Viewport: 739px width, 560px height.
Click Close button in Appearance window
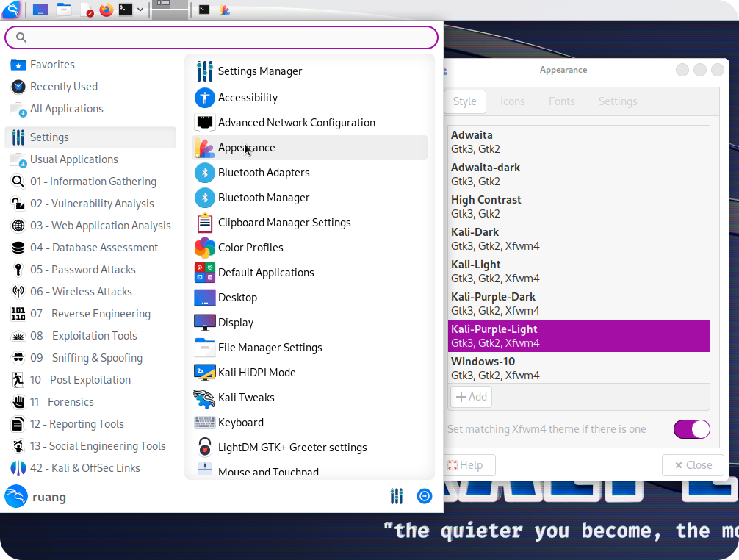[x=693, y=465]
